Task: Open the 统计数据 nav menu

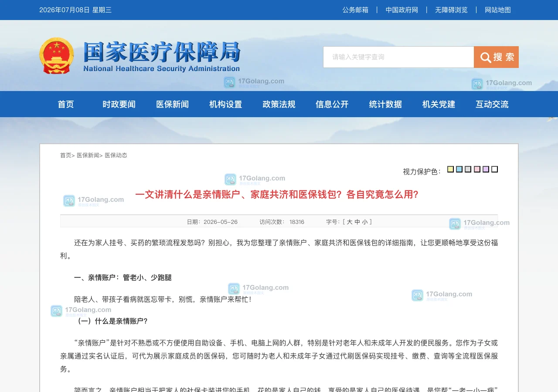Action: coord(385,104)
